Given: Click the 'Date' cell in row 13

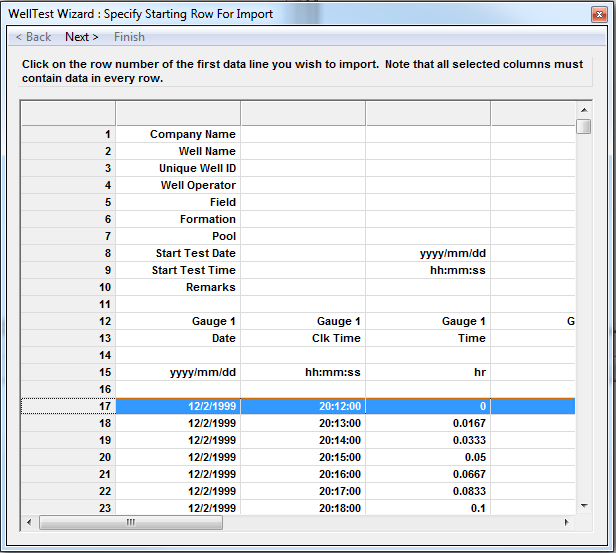Looking at the screenshot, I should (178, 338).
